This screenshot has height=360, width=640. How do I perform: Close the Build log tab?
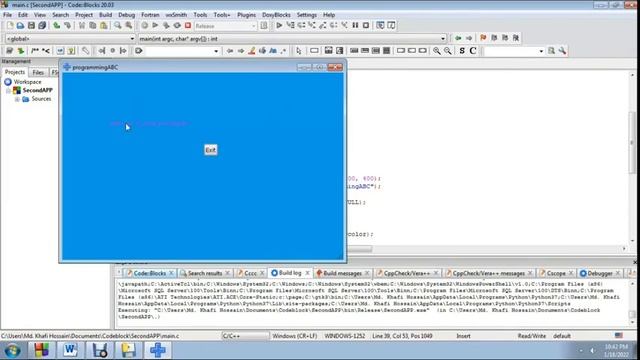307,273
